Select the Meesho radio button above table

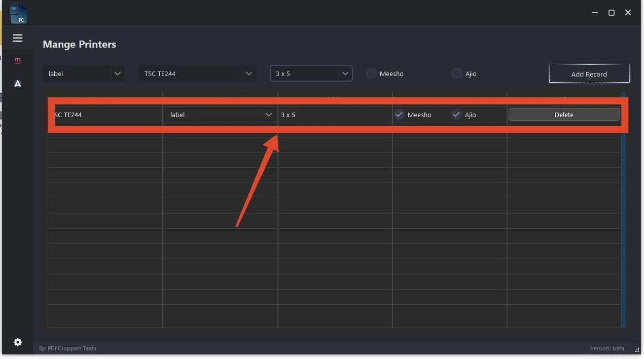[372, 74]
